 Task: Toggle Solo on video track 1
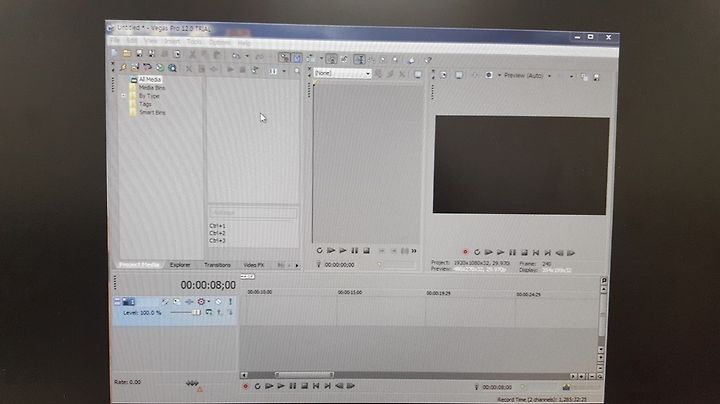tap(230, 302)
